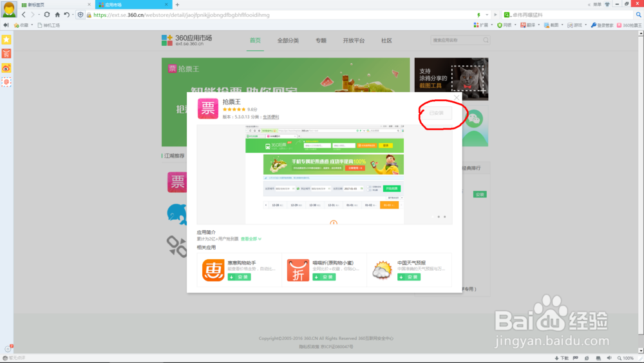Click the 搜索应用名称 search field
Screen dimensions: 644x363
(460, 40)
